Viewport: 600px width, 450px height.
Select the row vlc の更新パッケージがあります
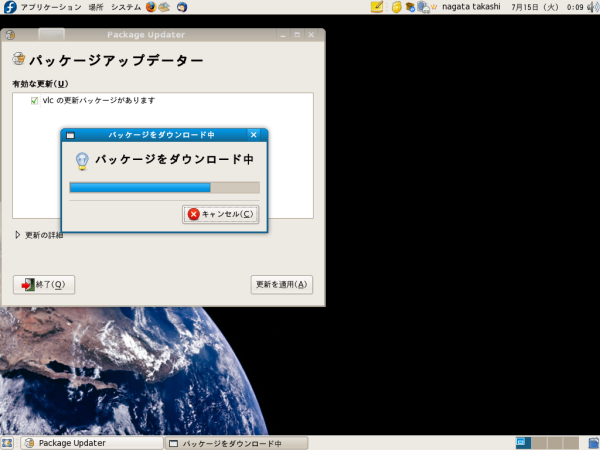click(x=163, y=101)
